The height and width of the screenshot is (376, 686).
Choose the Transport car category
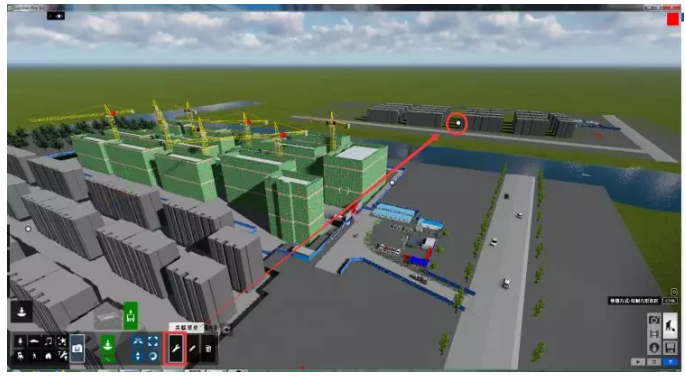[x=34, y=341]
